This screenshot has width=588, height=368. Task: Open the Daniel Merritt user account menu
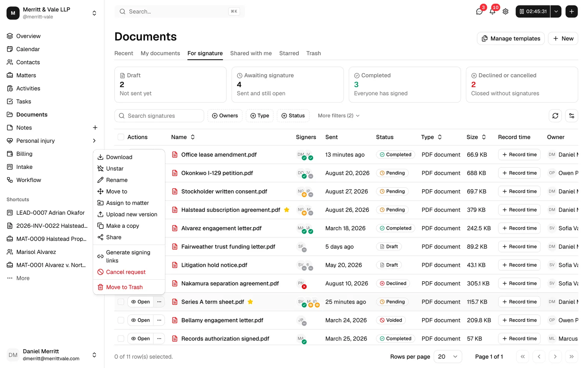pyautogui.click(x=52, y=355)
